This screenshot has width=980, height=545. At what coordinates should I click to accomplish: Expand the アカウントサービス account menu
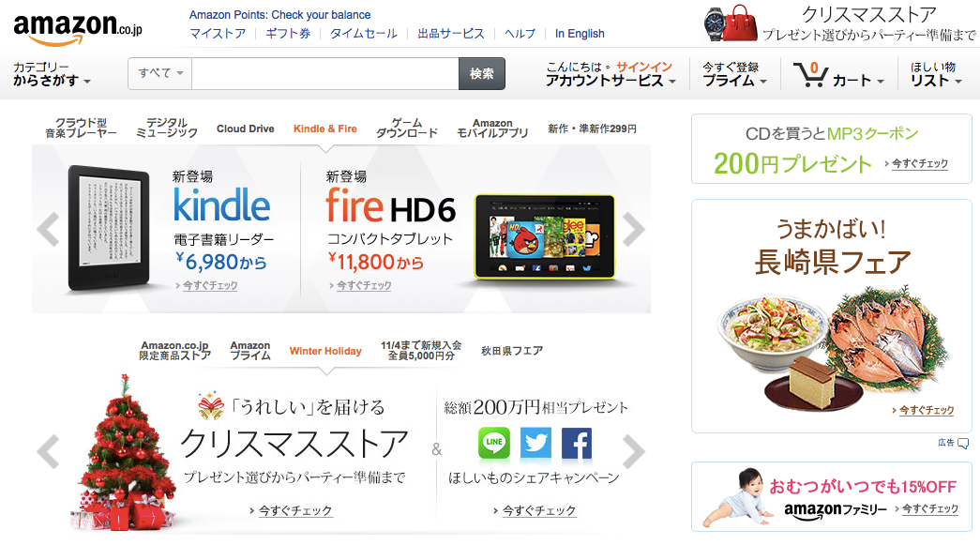tap(610, 81)
